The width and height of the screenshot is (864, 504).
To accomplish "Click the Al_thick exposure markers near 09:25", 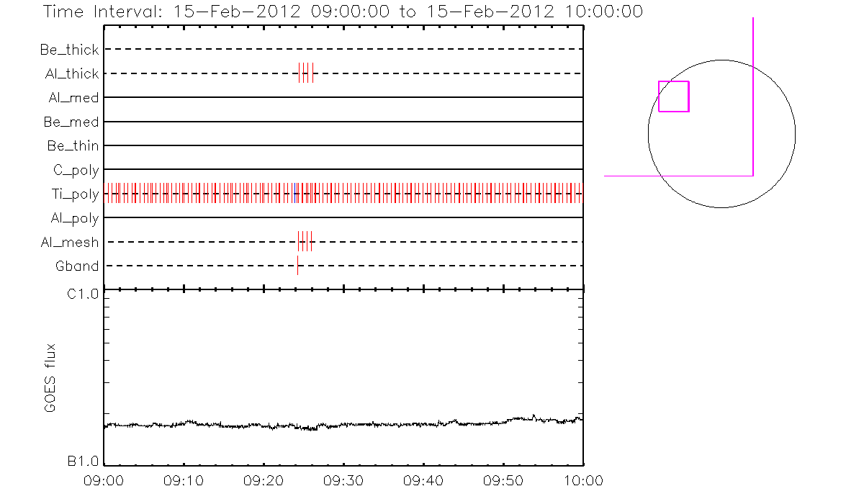I will tap(306, 73).
